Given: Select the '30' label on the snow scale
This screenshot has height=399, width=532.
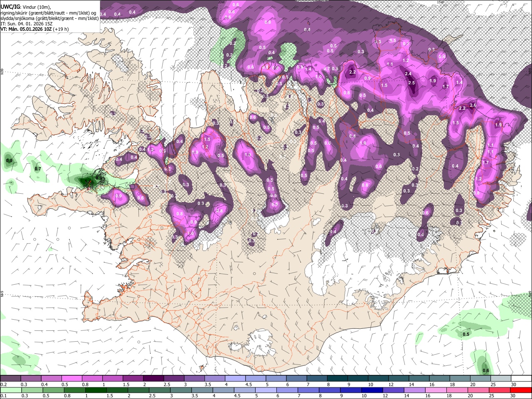Looking at the screenshot, I should [514, 384].
